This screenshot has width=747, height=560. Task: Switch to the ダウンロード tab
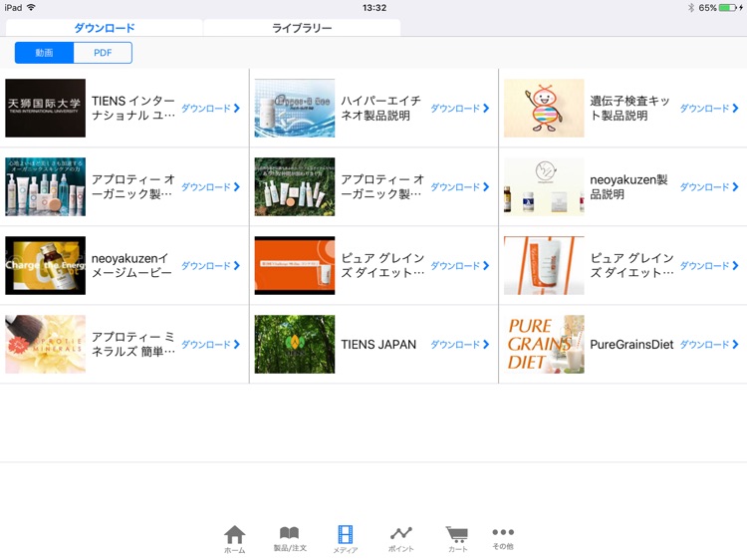104,28
